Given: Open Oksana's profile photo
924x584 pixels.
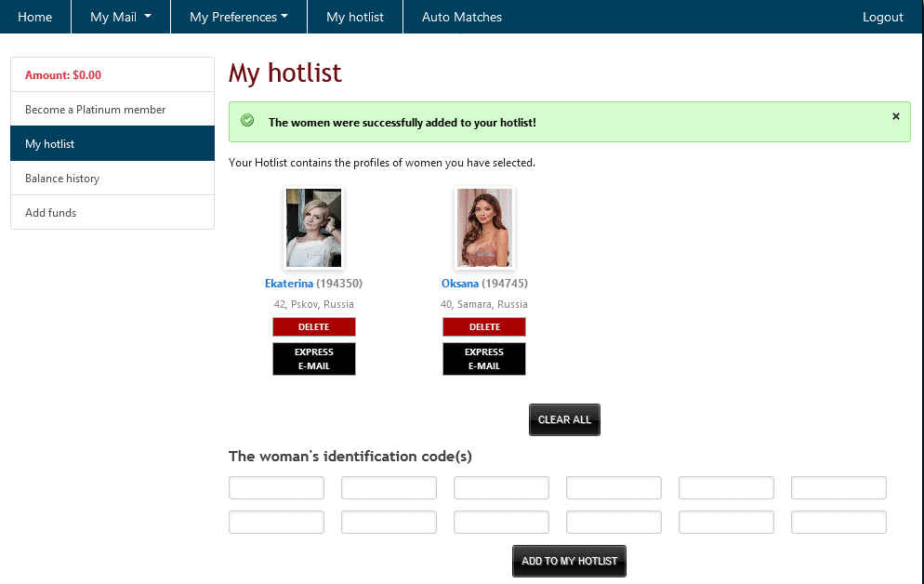Looking at the screenshot, I should coord(484,228).
